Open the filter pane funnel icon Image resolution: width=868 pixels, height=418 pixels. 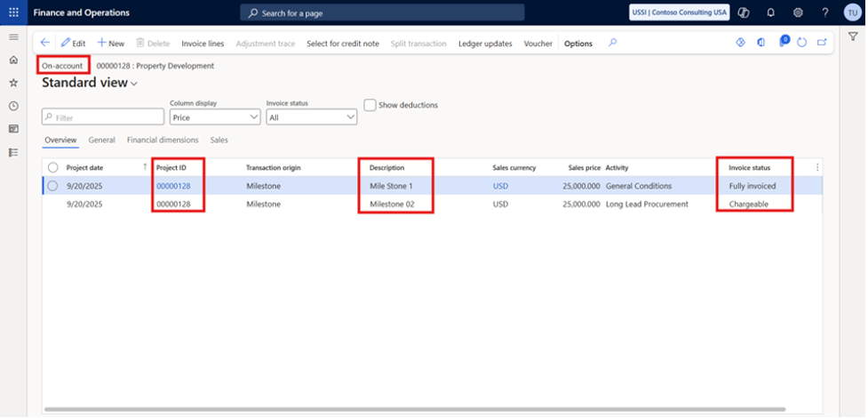(853, 36)
